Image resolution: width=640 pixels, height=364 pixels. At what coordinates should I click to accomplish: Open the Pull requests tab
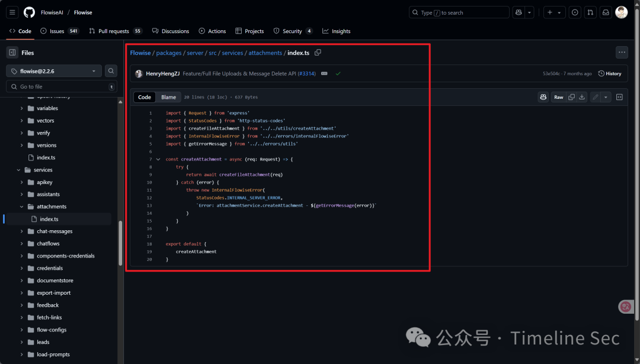(115, 31)
